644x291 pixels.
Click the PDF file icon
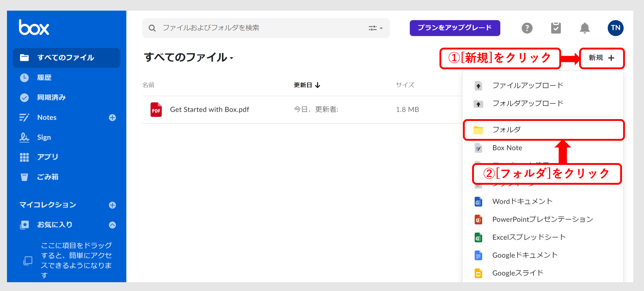pos(156,110)
